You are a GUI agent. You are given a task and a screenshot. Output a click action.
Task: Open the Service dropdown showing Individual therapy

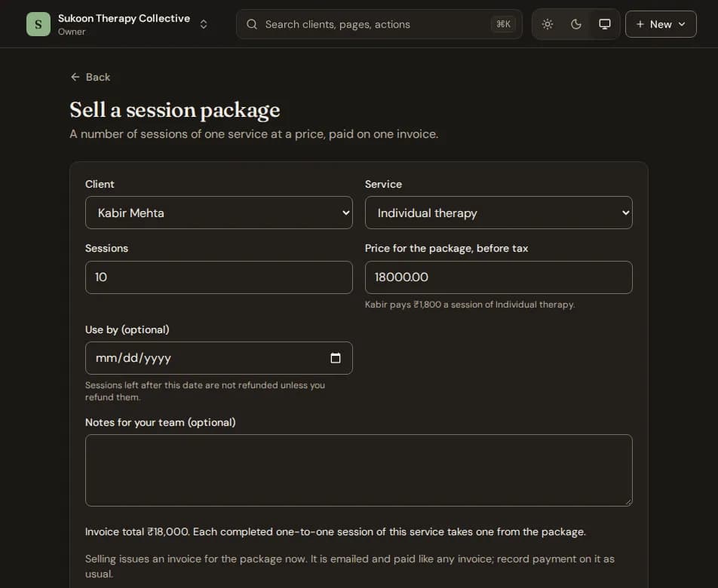tap(499, 213)
